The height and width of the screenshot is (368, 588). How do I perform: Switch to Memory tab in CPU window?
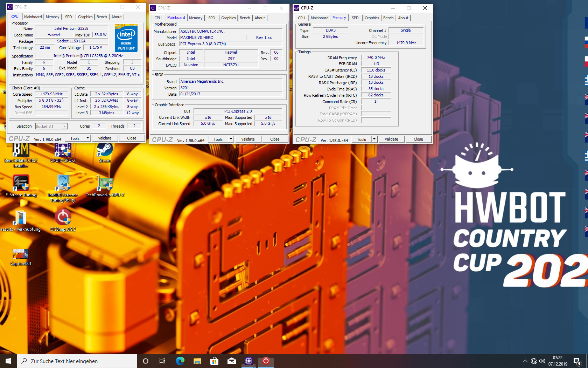[52, 17]
